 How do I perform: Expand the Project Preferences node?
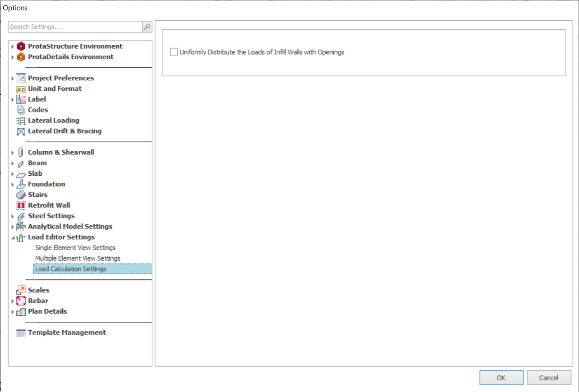click(13, 78)
